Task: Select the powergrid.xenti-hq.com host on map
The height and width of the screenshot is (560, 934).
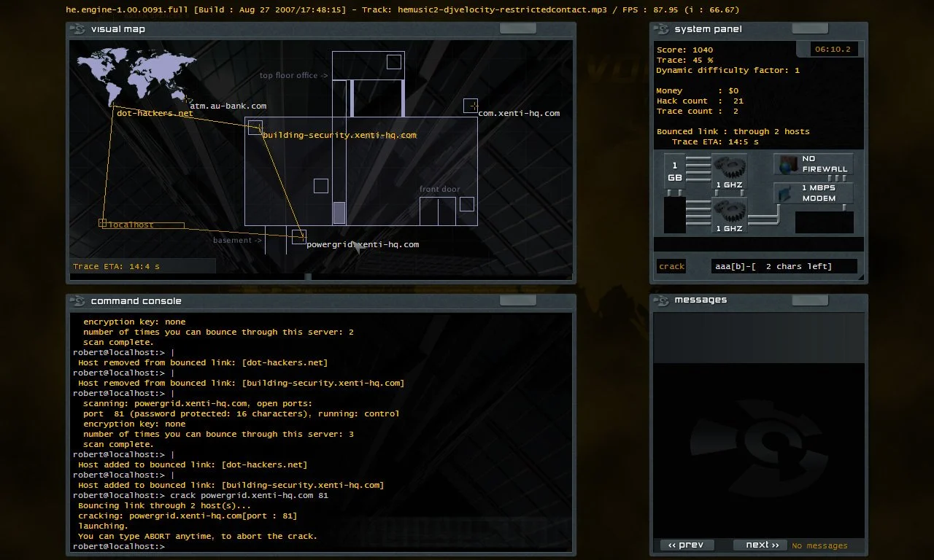Action: 298,236
